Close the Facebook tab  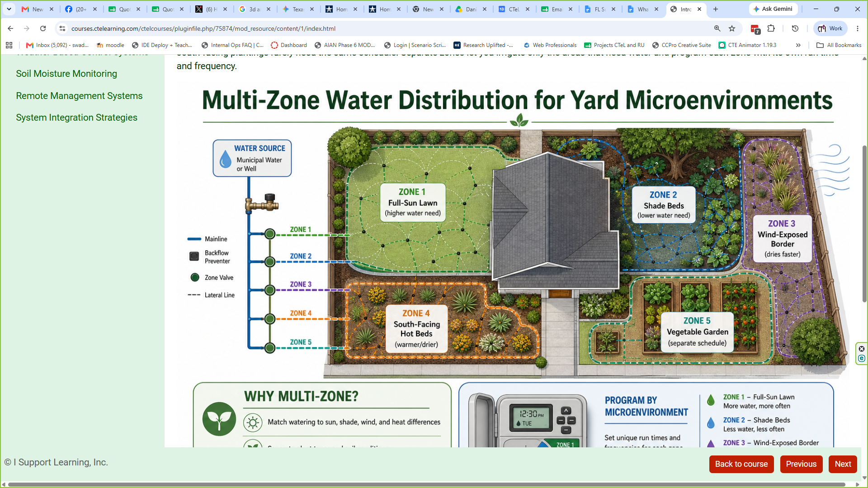[95, 9]
